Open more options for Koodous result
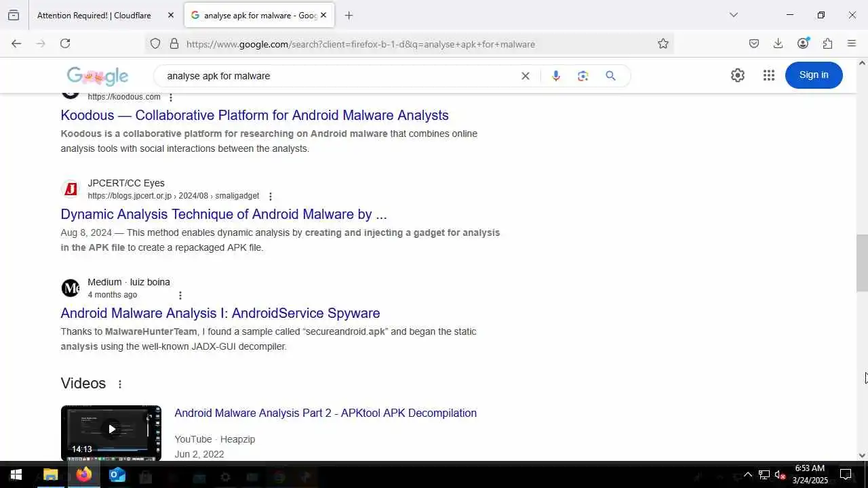This screenshot has height=488, width=868. (x=171, y=98)
